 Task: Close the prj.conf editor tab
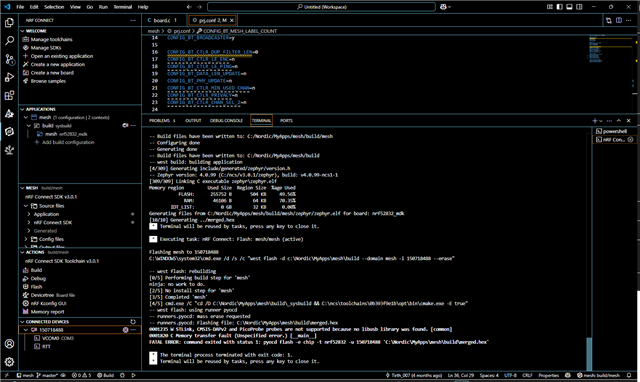coord(232,20)
